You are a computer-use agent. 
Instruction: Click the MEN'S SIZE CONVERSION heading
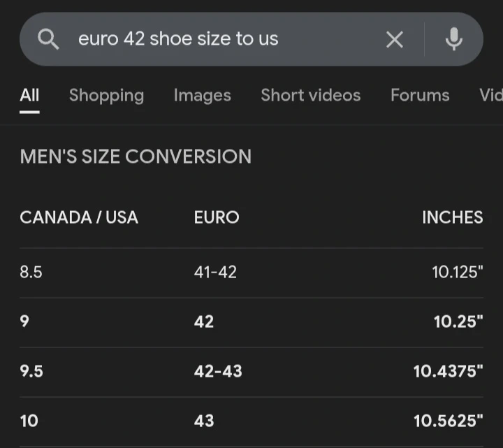136,157
